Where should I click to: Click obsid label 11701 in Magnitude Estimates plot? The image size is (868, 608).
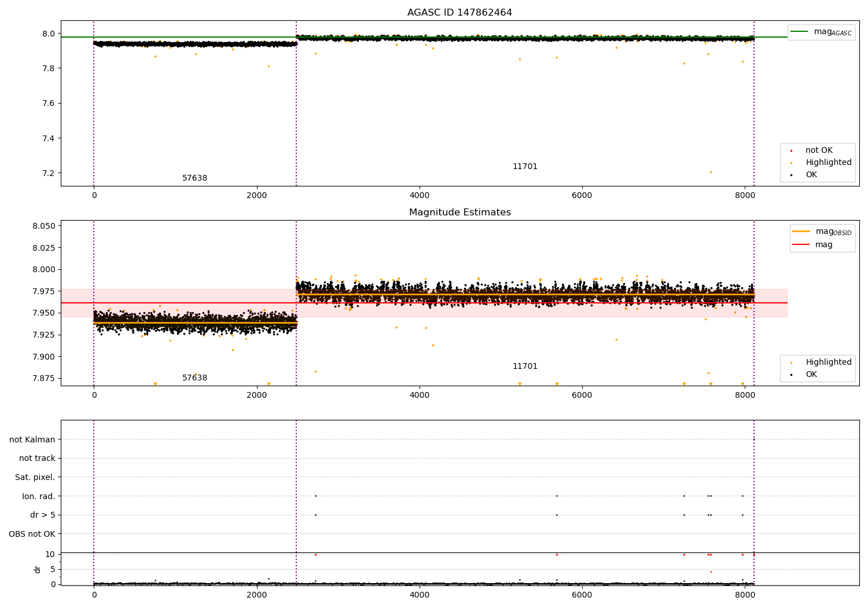pyautogui.click(x=525, y=367)
